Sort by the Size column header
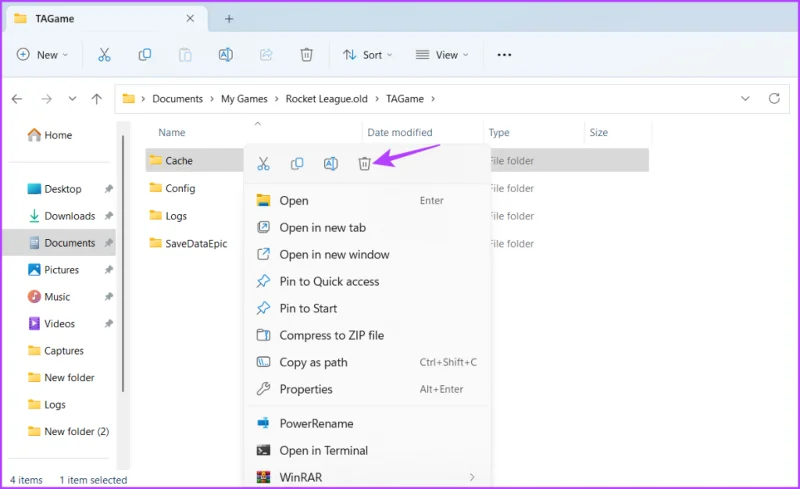 [598, 133]
